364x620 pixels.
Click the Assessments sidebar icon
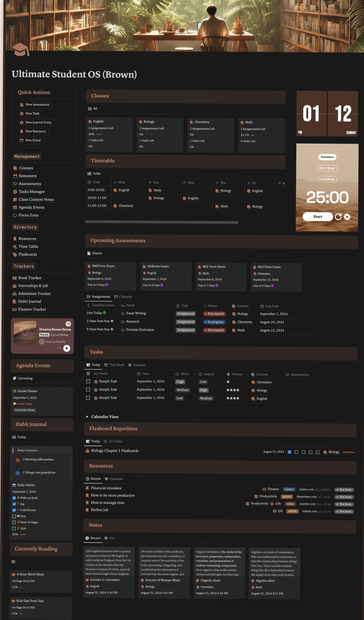coord(15,184)
